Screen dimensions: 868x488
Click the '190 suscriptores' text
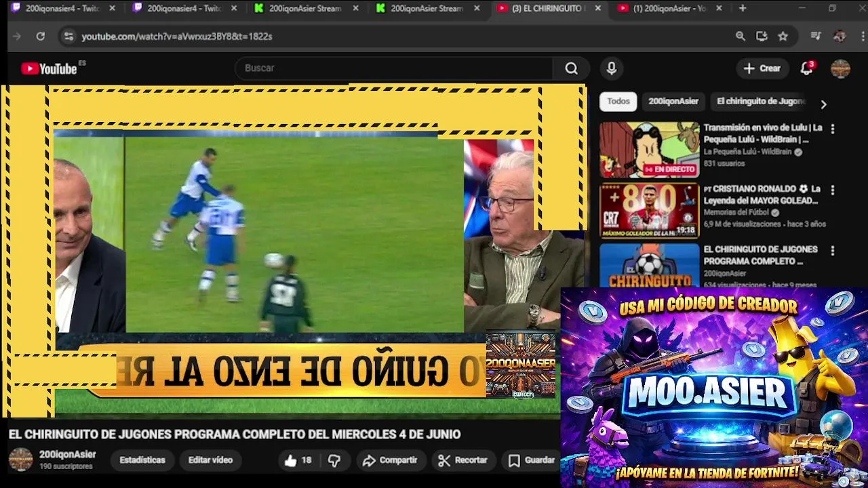[66, 467]
